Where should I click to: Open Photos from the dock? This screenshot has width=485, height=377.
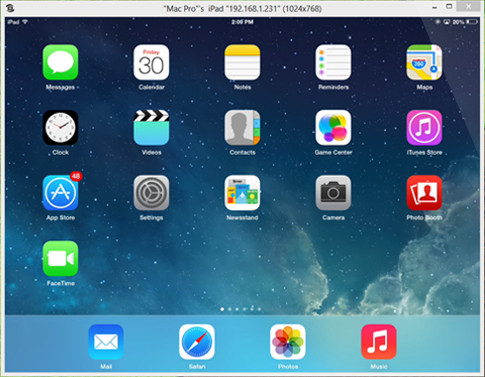pyautogui.click(x=288, y=342)
